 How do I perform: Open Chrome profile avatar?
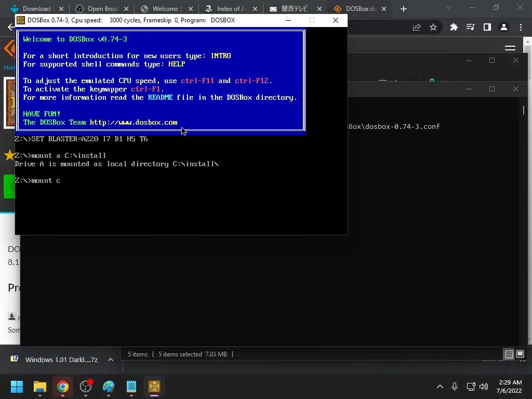click(x=504, y=27)
